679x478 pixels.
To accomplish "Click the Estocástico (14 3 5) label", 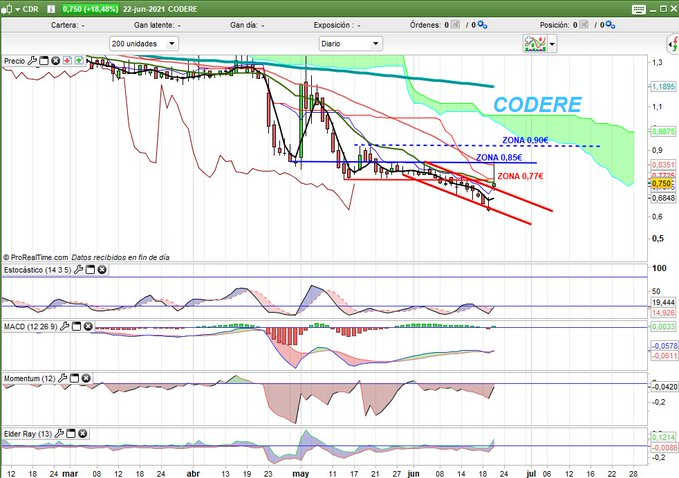I will [x=38, y=270].
